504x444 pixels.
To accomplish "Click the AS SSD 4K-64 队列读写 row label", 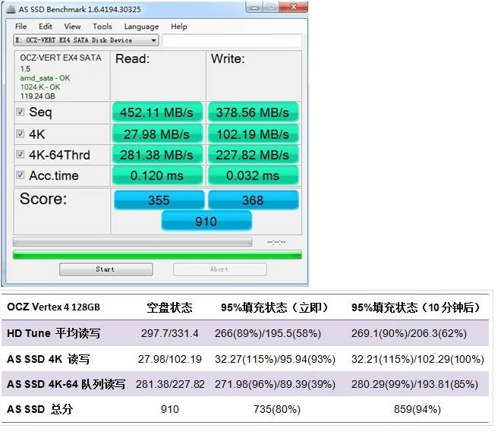I will click(66, 384).
